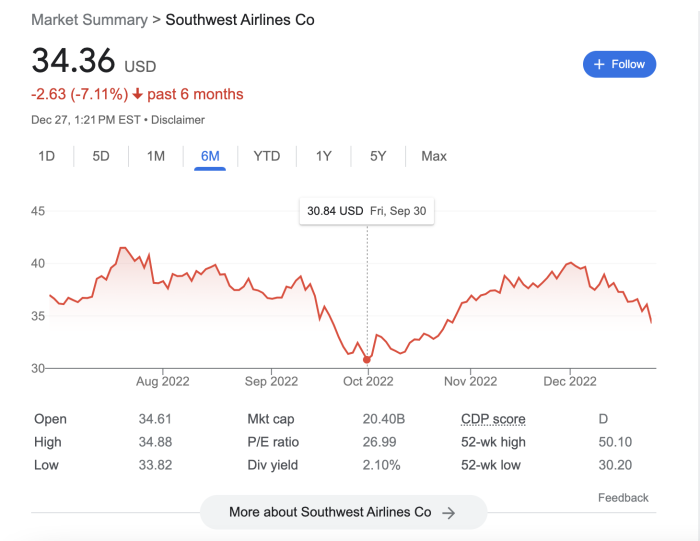Click the 52-wk high label

coord(493,442)
